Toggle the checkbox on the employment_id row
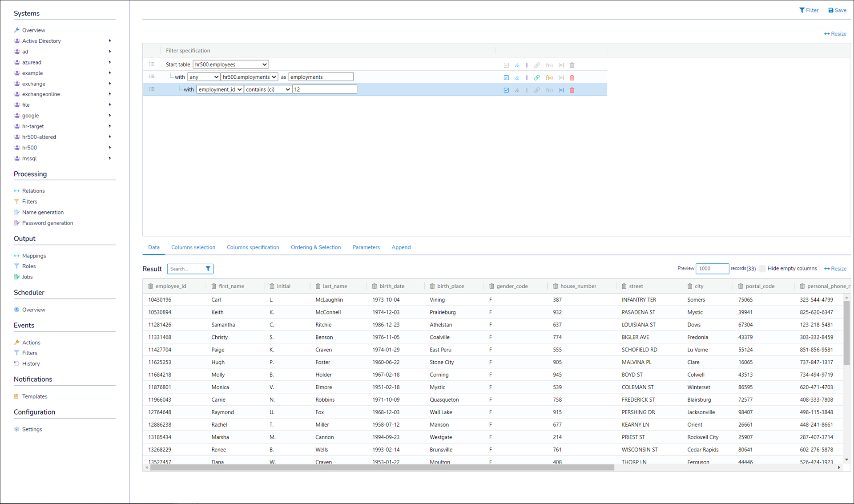Viewport: 854px width, 504px height. pyautogui.click(x=506, y=90)
